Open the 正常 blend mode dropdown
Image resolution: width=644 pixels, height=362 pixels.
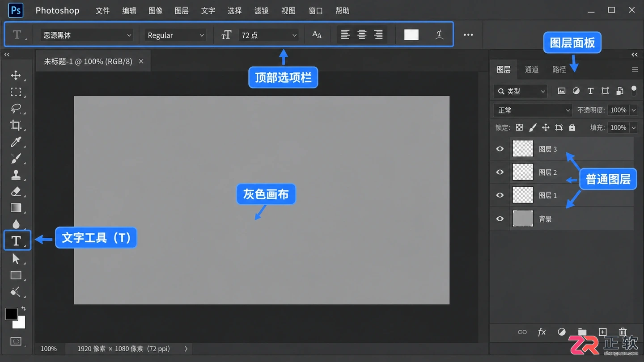tap(533, 110)
